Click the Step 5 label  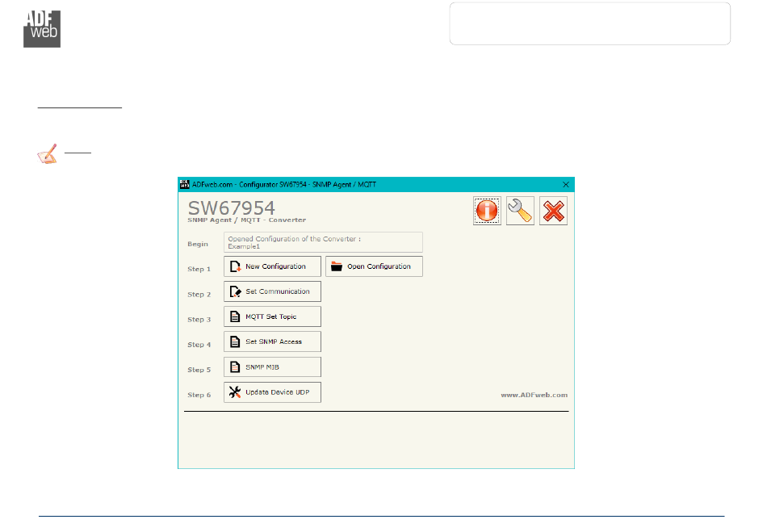click(x=199, y=370)
